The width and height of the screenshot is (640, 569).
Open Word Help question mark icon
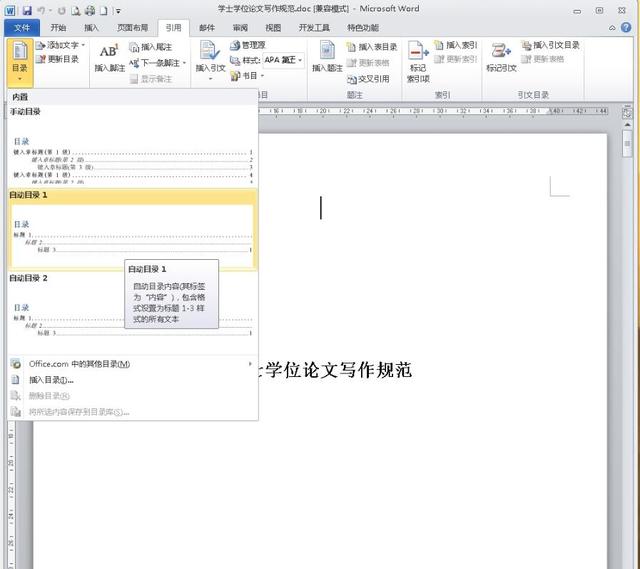coord(626,27)
